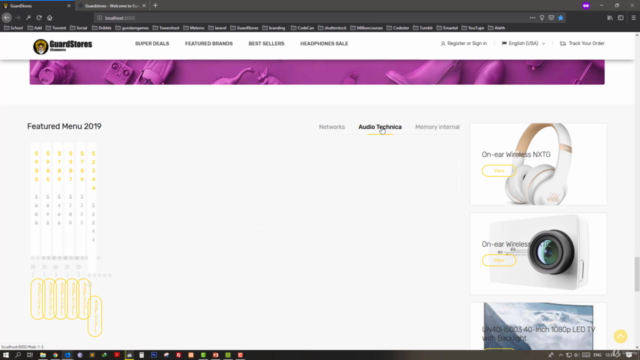Open Chrome from the taskbar
The height and width of the screenshot is (360, 640).
coord(55,355)
